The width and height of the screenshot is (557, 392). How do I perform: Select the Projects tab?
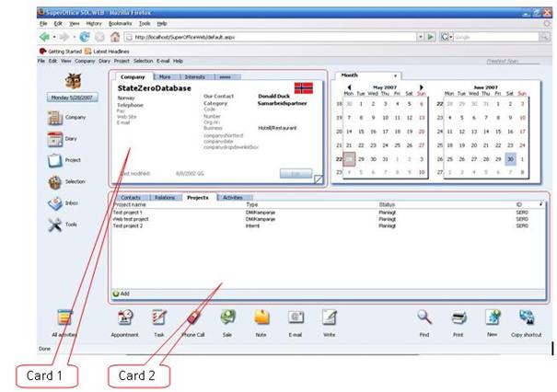[x=198, y=198]
